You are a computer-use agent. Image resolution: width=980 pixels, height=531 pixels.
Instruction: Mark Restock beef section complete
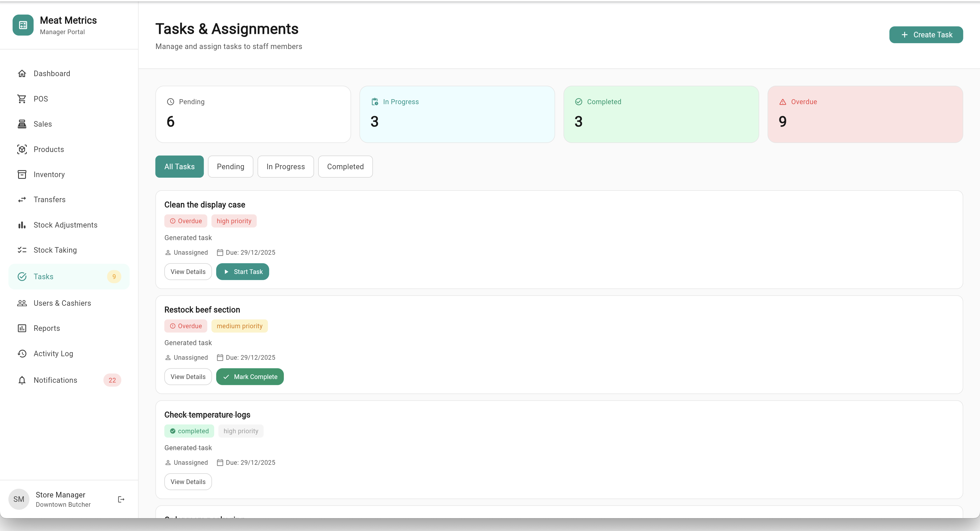(x=250, y=376)
